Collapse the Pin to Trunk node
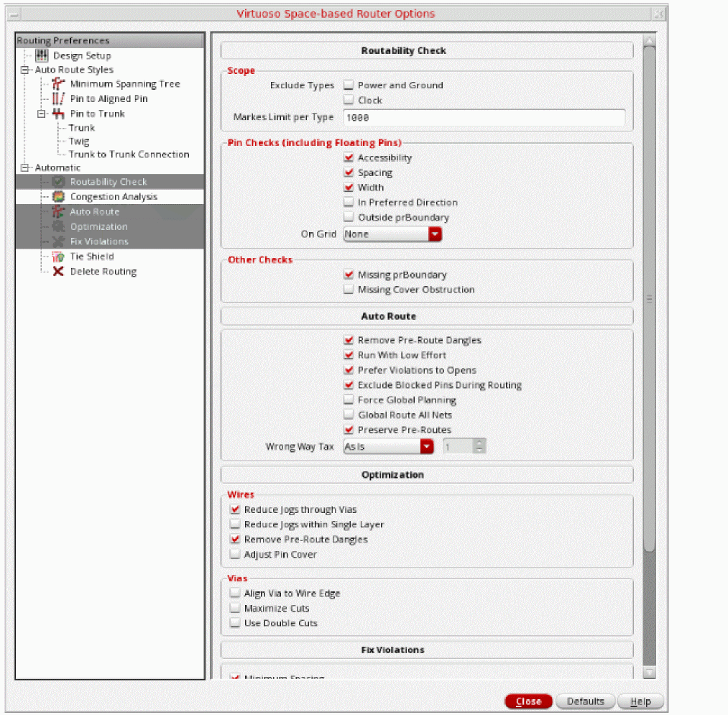Screen dimensions: 728x715 [x=41, y=114]
